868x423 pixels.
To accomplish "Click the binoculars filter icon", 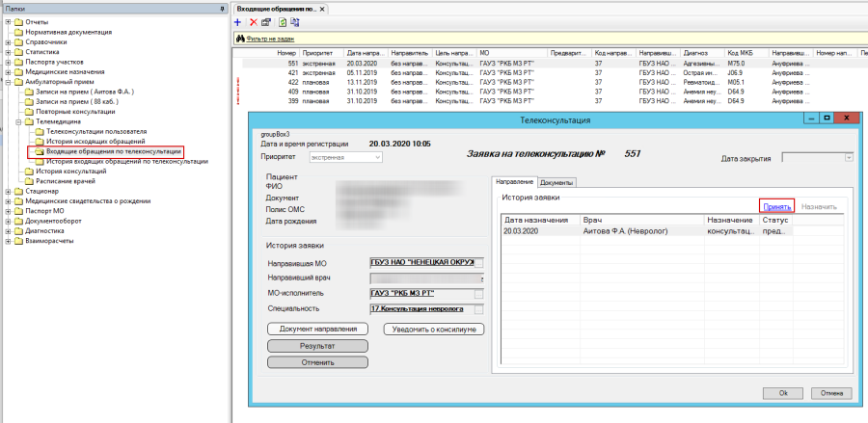I will 241,39.
